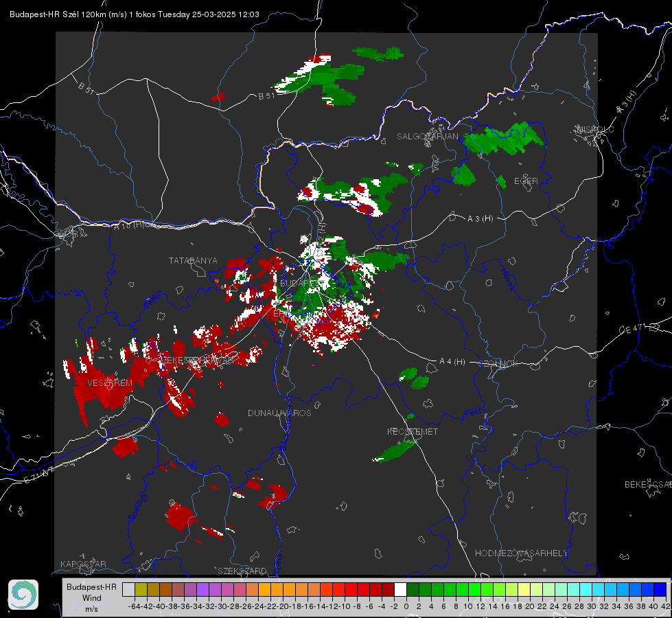The image size is (672, 618).
Task: Click the EGER city label
Action: pos(526,181)
